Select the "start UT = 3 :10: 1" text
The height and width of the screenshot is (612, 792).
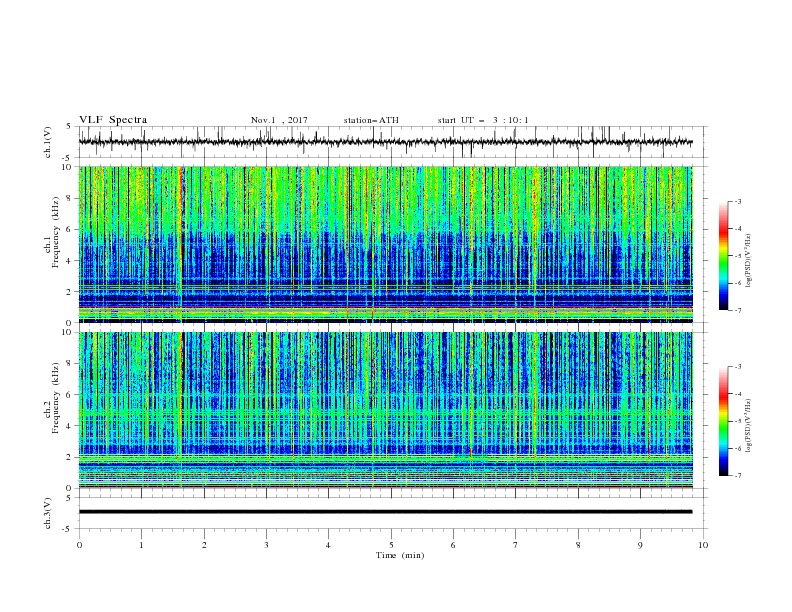pyautogui.click(x=483, y=120)
